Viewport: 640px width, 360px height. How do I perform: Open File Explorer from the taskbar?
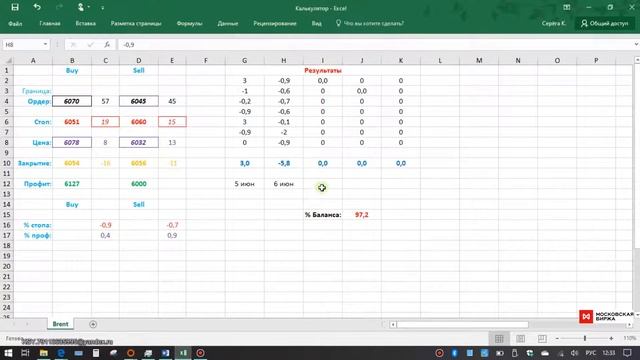[x=43, y=353]
